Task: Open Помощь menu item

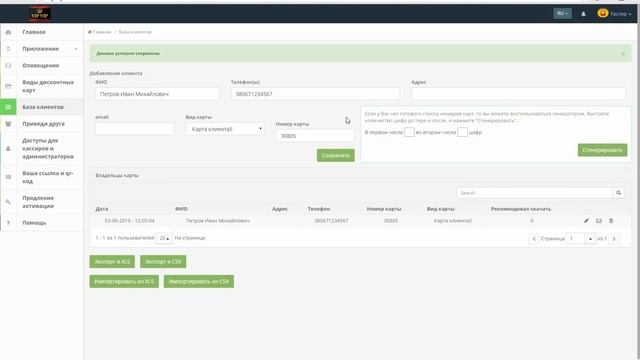Action: [x=34, y=223]
